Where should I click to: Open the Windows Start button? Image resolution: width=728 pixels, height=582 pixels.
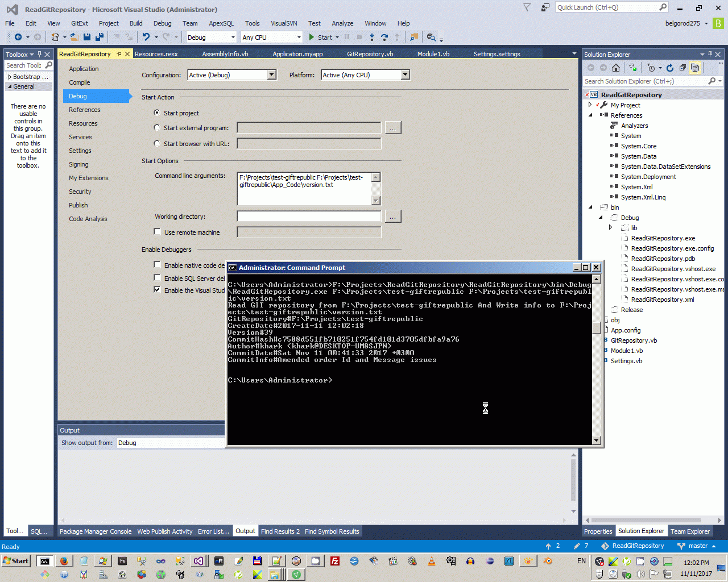tap(16, 561)
